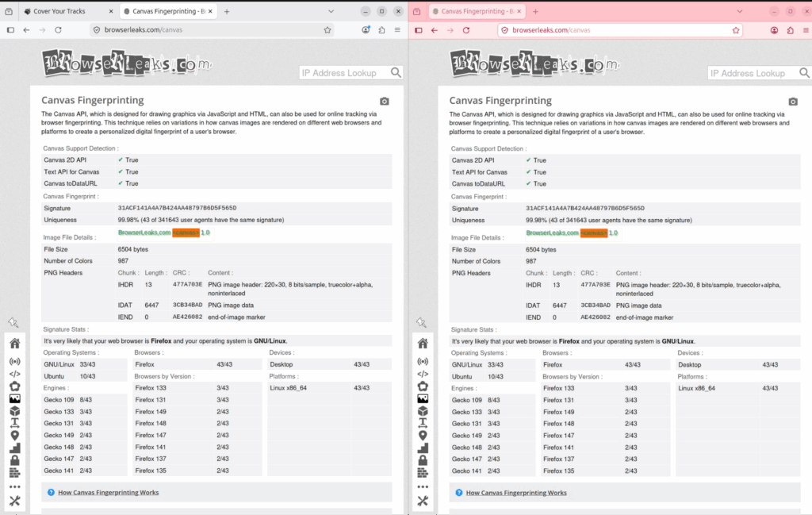Click the signature hash value in left window
This screenshot has width=812, height=515.
pos(177,208)
